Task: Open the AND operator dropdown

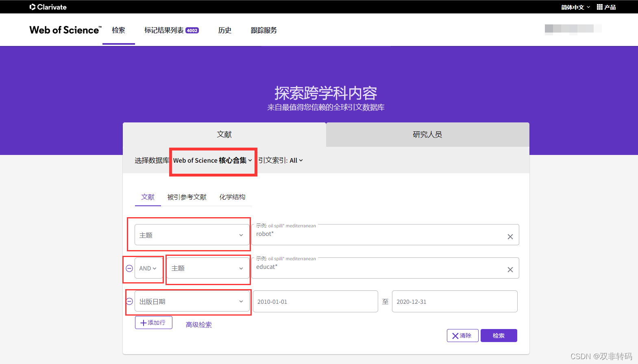Action: 148,268
